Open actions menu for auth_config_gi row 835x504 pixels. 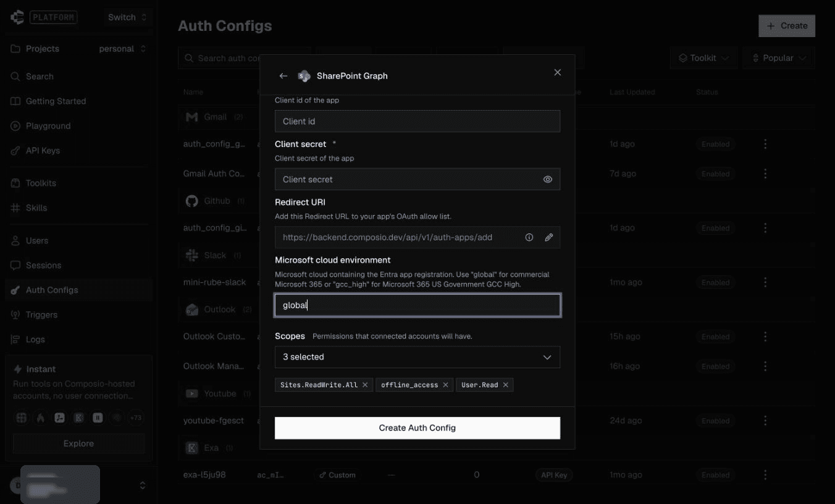pyautogui.click(x=765, y=228)
